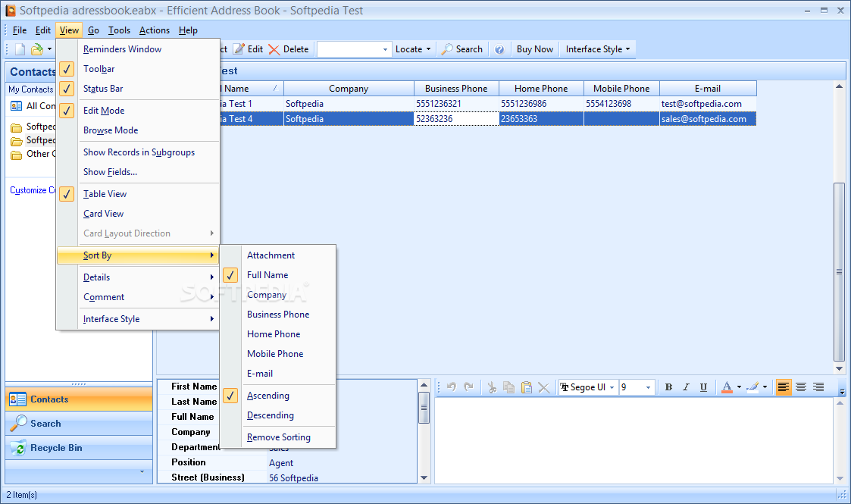Click the All Contacts card icon
Image resolution: width=851 pixels, height=504 pixels.
(x=16, y=106)
